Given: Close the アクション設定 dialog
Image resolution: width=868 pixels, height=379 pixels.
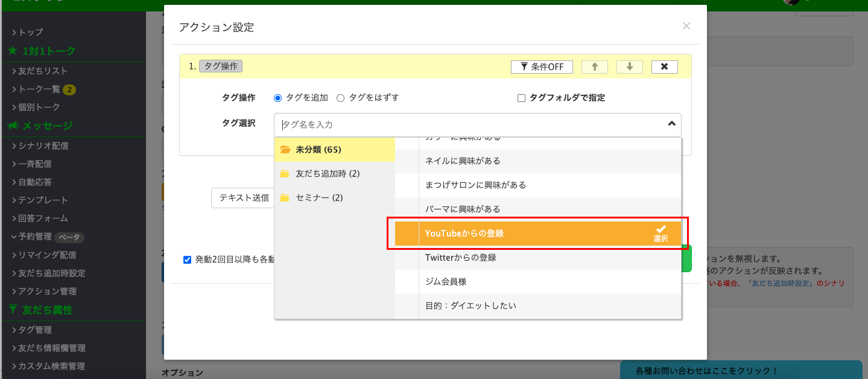Looking at the screenshot, I should coord(686,26).
